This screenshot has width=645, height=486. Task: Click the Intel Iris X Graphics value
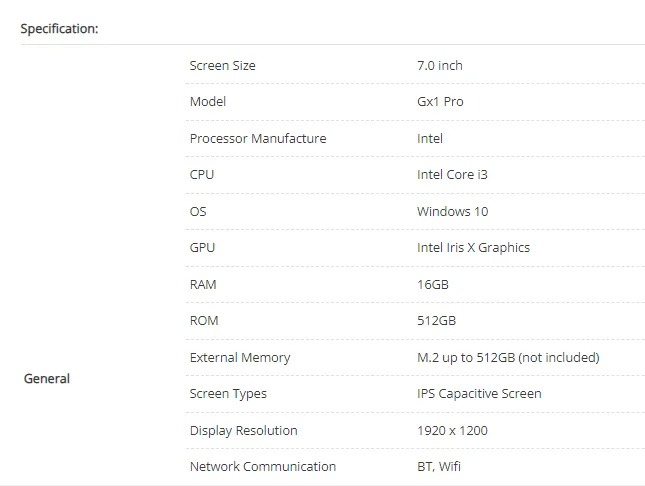(x=473, y=248)
